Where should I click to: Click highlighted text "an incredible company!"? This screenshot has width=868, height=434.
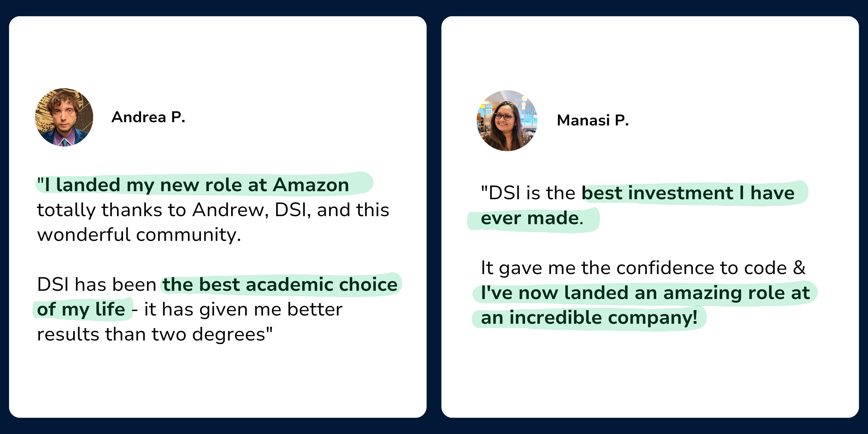[x=589, y=318]
